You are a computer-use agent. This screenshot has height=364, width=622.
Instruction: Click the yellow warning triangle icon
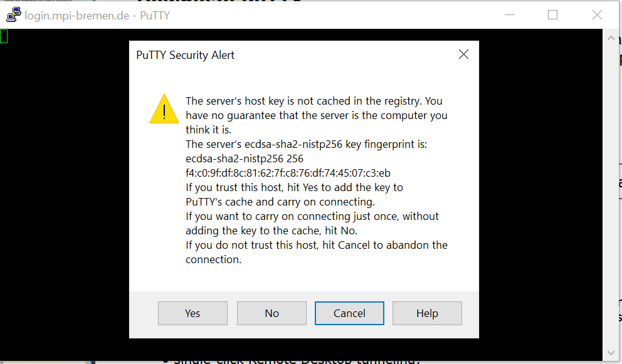point(164,108)
